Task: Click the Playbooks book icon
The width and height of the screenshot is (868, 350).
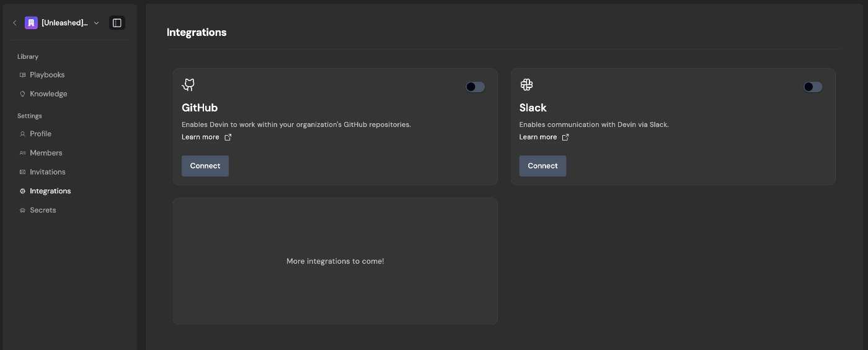Action: (23, 75)
